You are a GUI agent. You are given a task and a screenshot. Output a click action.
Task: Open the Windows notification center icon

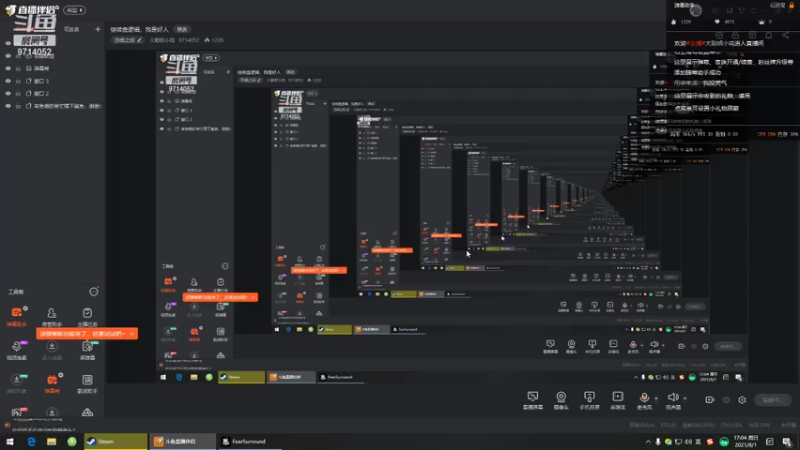(x=787, y=442)
